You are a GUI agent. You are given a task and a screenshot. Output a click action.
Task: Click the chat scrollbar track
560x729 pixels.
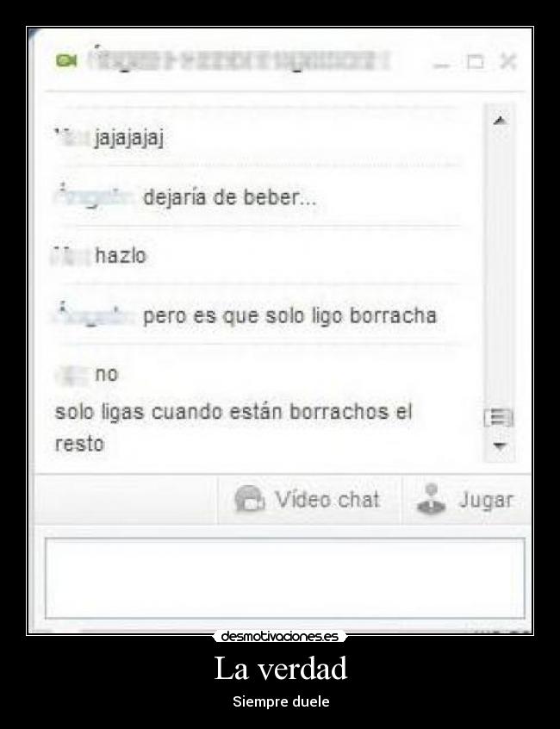(500, 270)
